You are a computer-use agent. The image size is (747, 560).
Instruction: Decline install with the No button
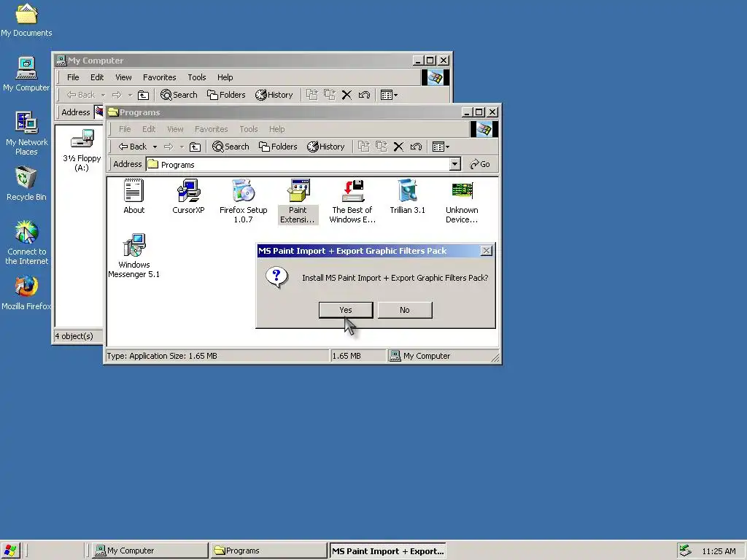pos(404,310)
